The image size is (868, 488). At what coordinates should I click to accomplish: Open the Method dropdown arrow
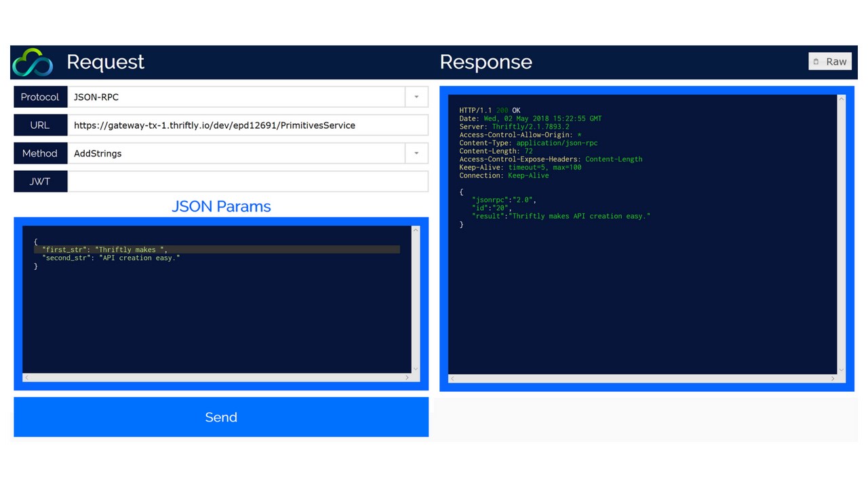416,153
